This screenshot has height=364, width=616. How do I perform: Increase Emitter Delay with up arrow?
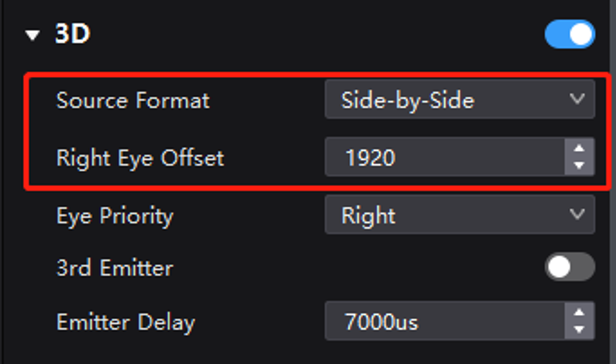[x=579, y=312]
